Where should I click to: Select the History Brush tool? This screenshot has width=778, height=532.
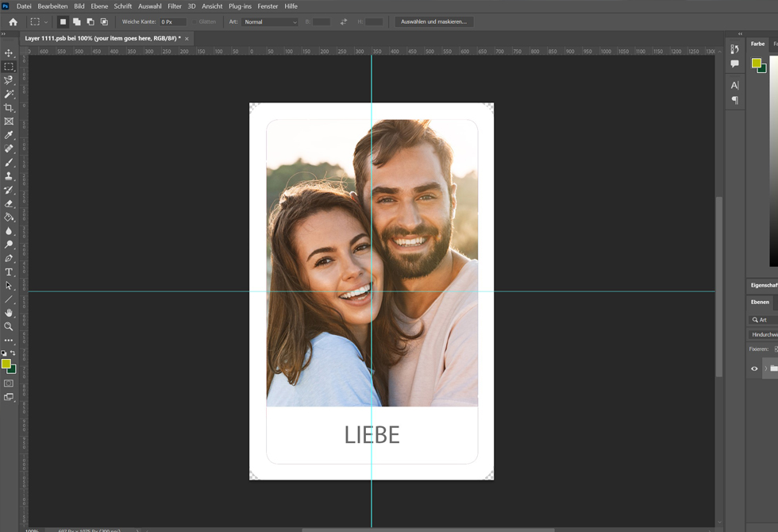click(x=9, y=190)
